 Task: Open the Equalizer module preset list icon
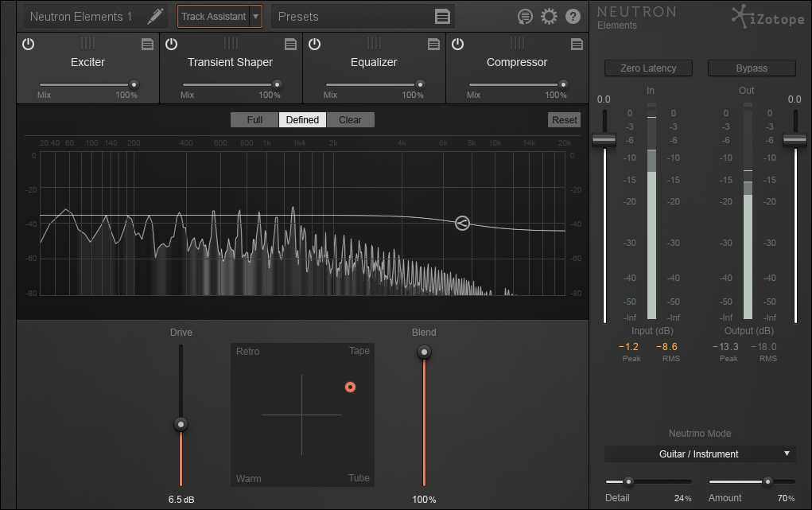[434, 45]
